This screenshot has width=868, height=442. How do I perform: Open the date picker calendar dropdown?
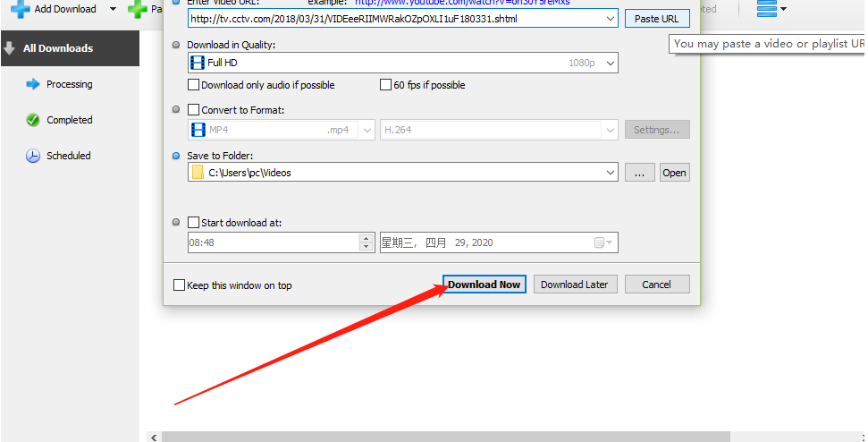[x=603, y=242]
